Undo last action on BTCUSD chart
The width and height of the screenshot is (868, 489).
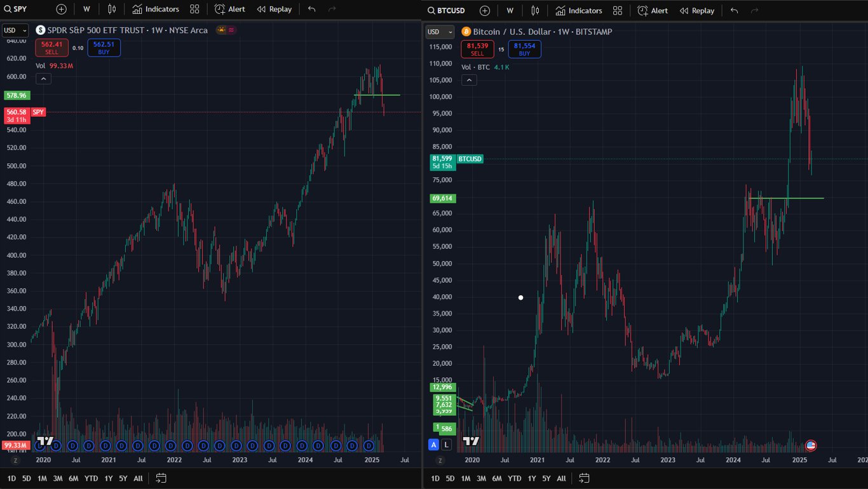(735, 11)
